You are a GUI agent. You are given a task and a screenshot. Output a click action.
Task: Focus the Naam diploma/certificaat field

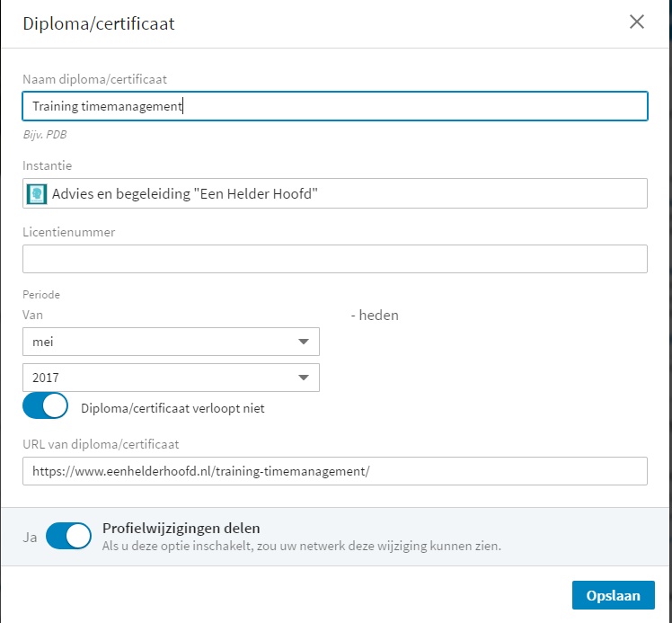coord(335,106)
